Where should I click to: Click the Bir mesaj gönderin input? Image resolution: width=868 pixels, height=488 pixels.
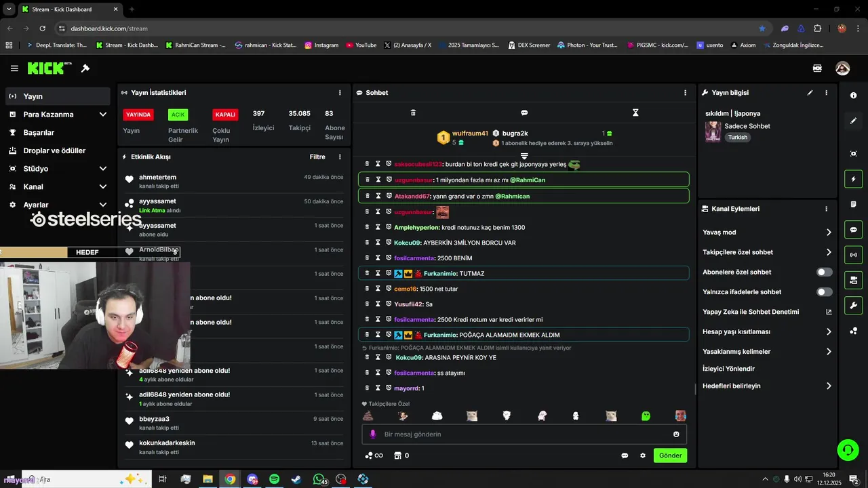[524, 434]
